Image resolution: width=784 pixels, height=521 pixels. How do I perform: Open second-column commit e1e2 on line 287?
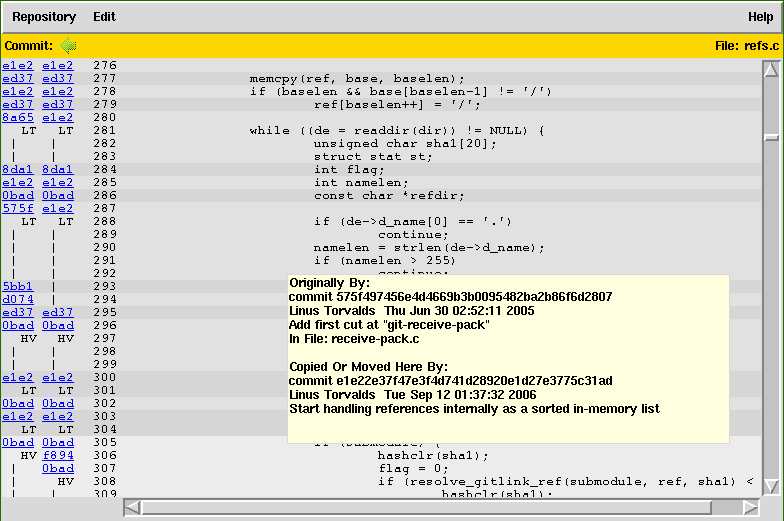pos(58,208)
